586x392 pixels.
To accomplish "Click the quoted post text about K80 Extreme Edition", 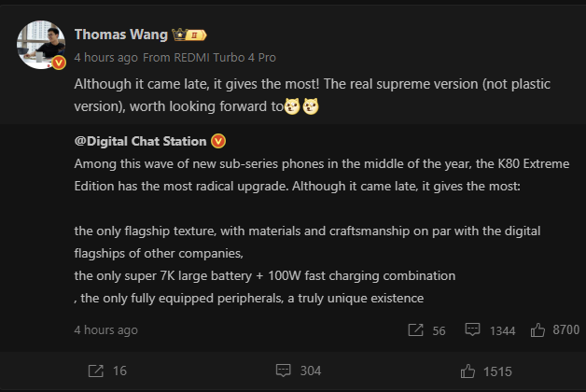I will click(317, 173).
